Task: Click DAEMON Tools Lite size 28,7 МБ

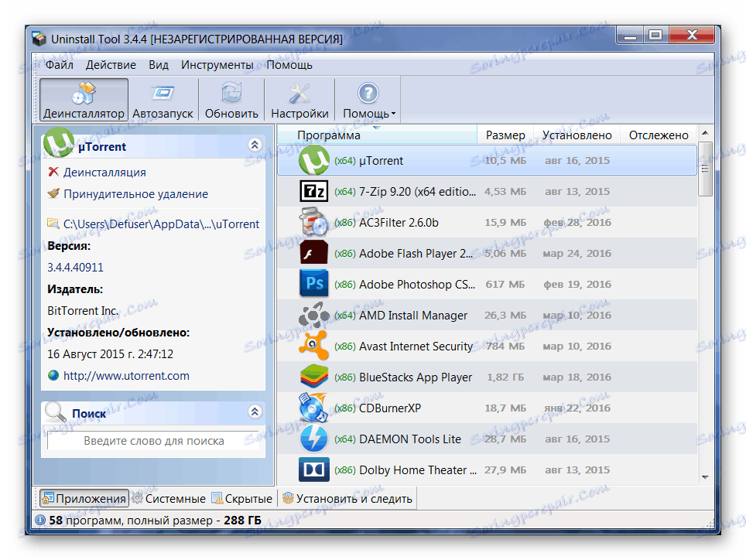Action: click(x=505, y=439)
